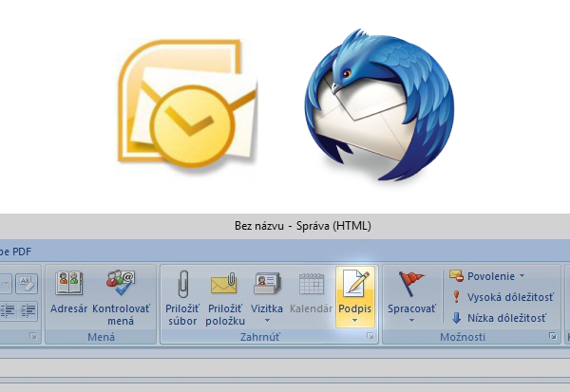This screenshot has width=570, height=392.
Task: Set Nízka dôležitosť low importance
Action: 499,318
